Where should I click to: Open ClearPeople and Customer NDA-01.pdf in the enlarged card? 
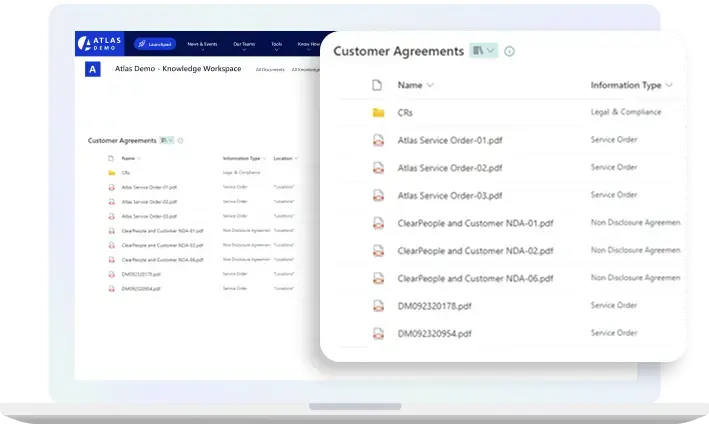(x=475, y=223)
